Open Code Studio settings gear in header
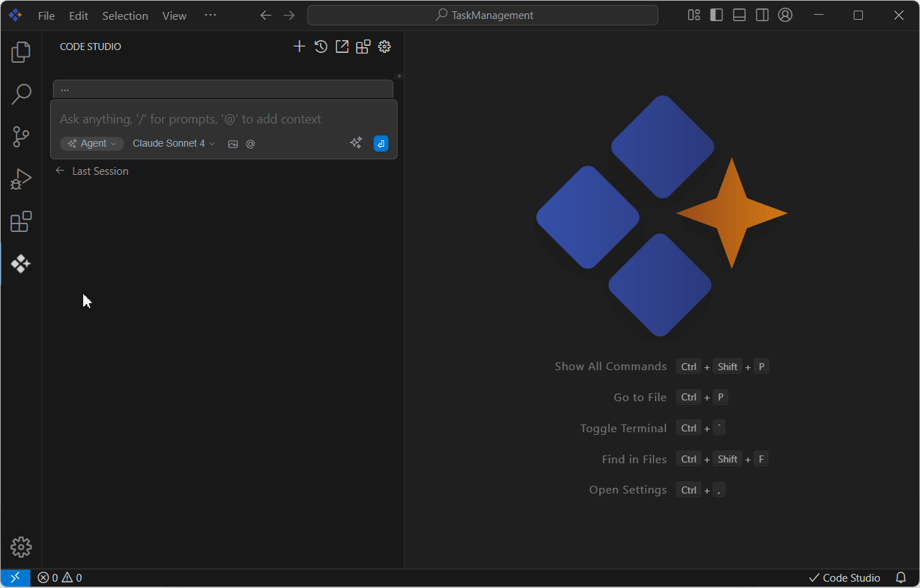Screen dimensions: 920x588 (x=384, y=47)
